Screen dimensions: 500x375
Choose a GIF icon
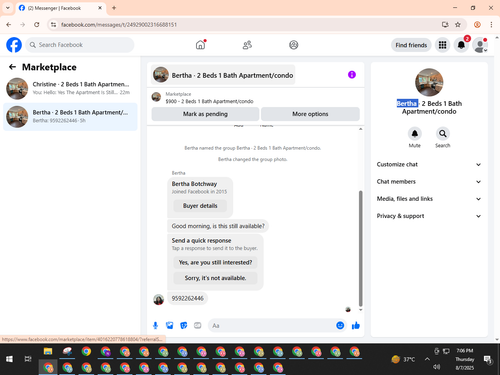click(x=198, y=325)
